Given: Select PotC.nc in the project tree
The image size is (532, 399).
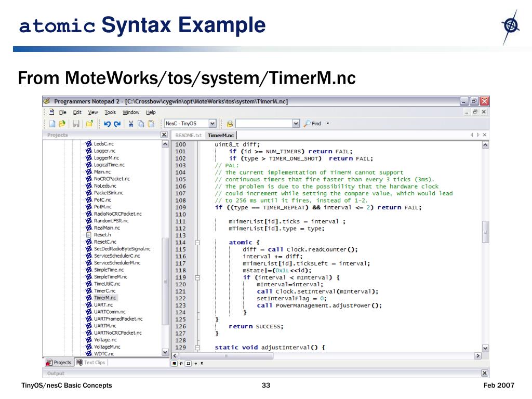Looking at the screenshot, I should pyautogui.click(x=103, y=200).
